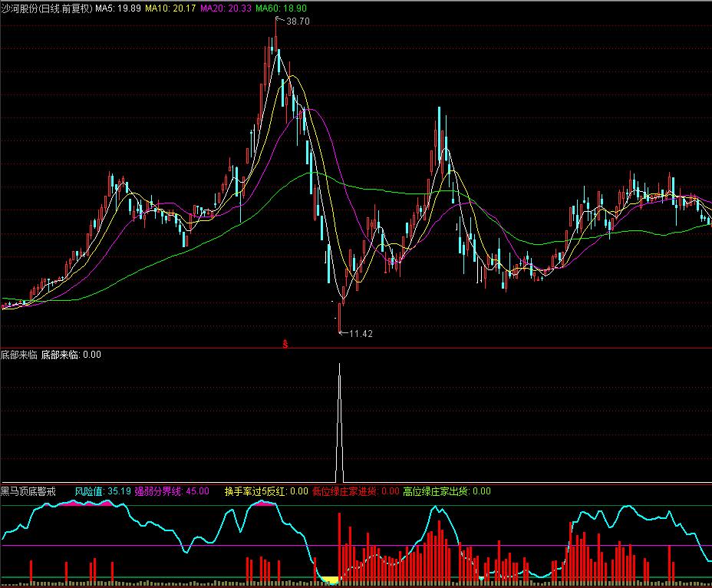The image size is (712, 588).
Task: Click the yellow bottom zone in risk indicator
Action: point(330,580)
